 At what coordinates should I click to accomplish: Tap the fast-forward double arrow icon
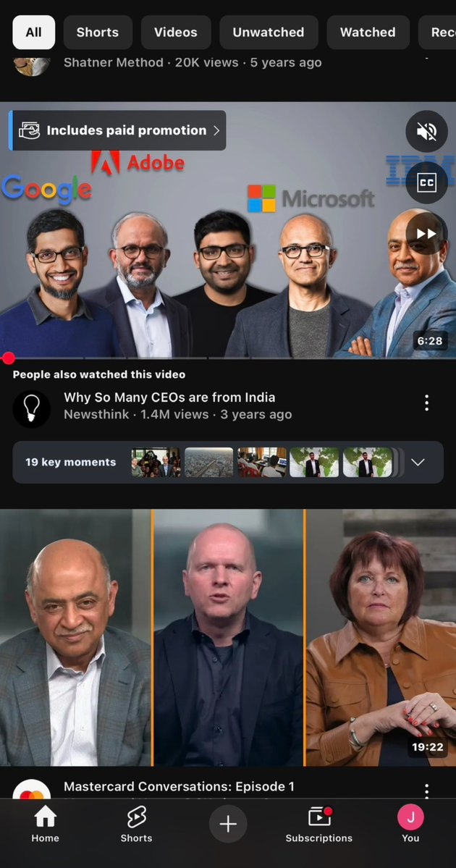tap(426, 234)
